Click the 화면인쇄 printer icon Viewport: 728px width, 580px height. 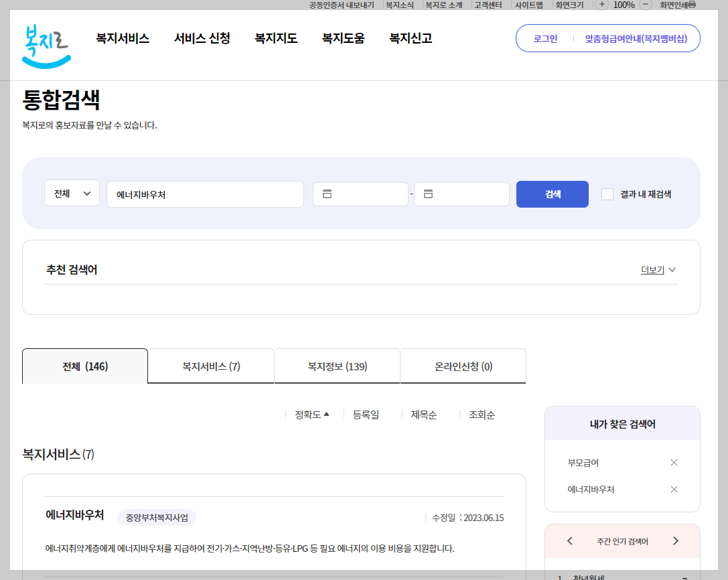pos(690,5)
